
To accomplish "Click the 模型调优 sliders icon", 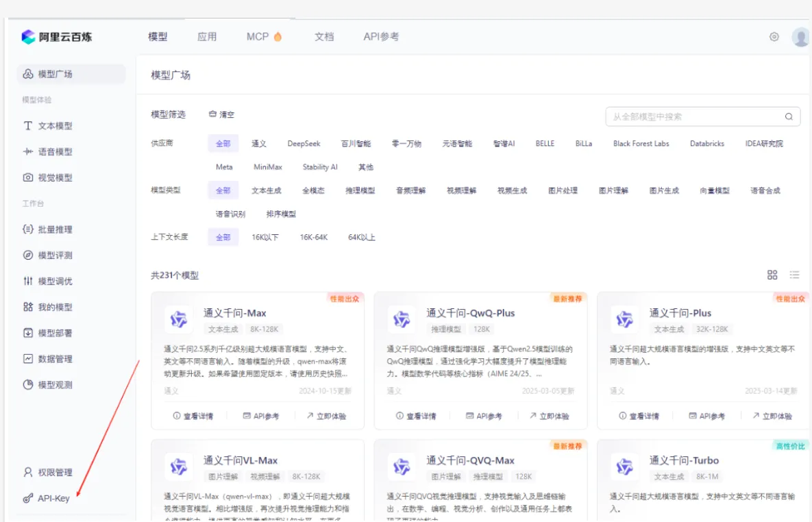I will click(28, 281).
